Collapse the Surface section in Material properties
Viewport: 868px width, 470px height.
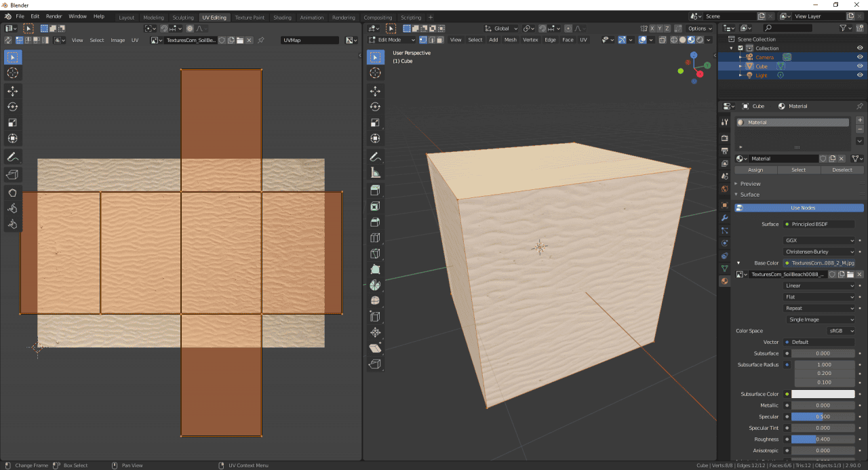coord(746,195)
